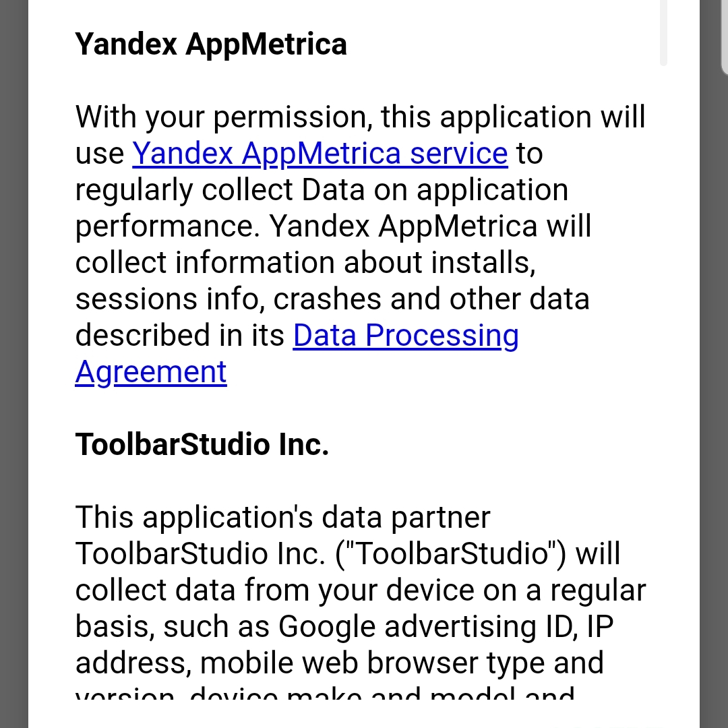The height and width of the screenshot is (728, 728).
Task: Click the word "Agreement" in the link
Action: pyautogui.click(x=151, y=372)
